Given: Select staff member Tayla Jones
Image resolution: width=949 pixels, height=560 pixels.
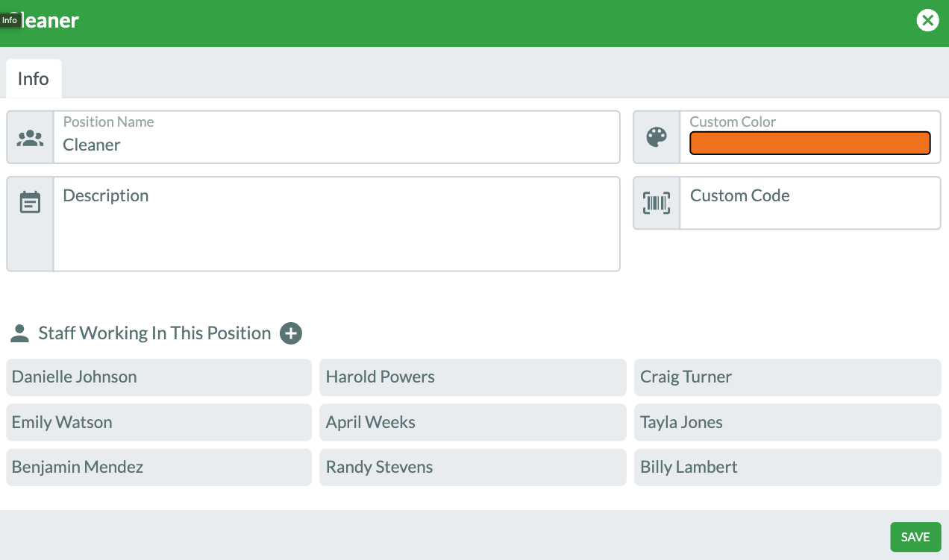Looking at the screenshot, I should tap(788, 422).
